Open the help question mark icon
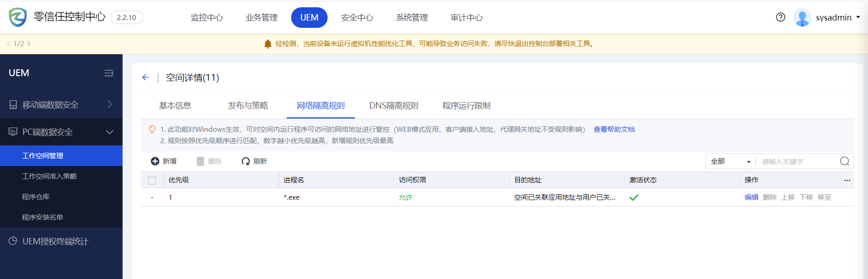868x279 pixels. point(781,17)
